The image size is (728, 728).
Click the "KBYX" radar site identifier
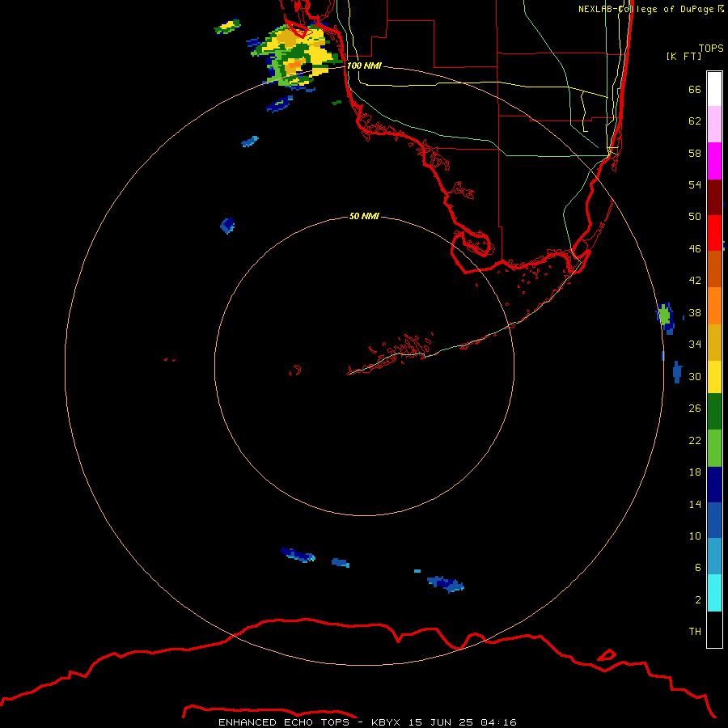[x=385, y=722]
